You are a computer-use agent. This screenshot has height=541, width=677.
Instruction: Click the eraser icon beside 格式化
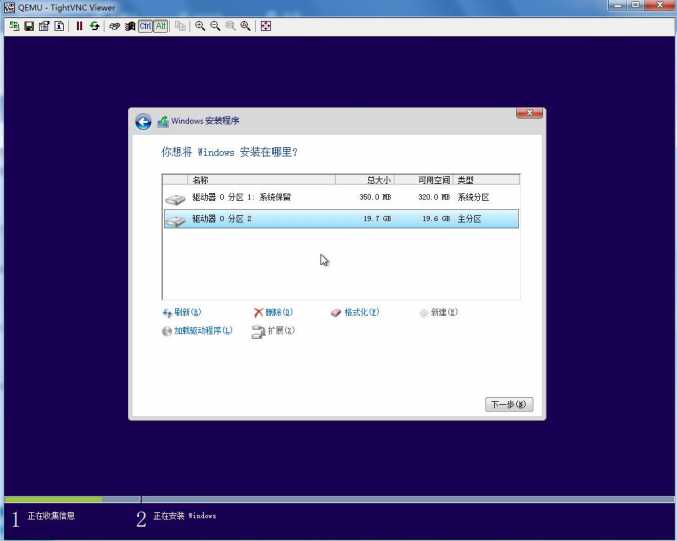(x=336, y=313)
